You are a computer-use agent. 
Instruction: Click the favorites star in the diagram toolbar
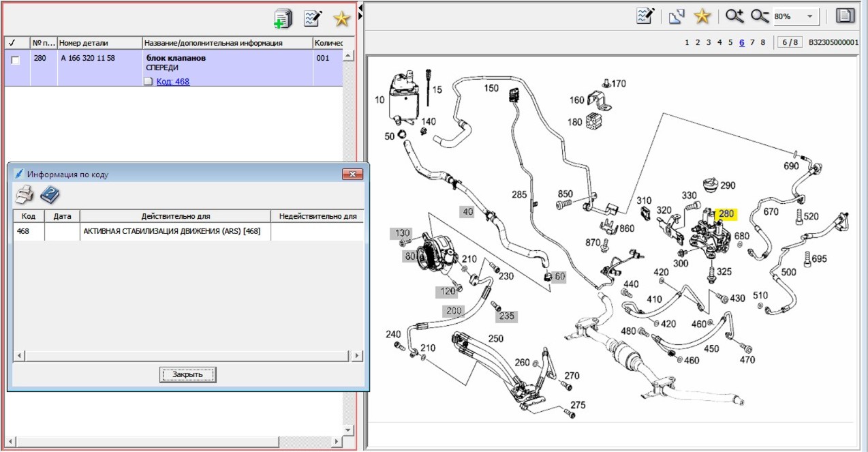pyautogui.click(x=702, y=16)
